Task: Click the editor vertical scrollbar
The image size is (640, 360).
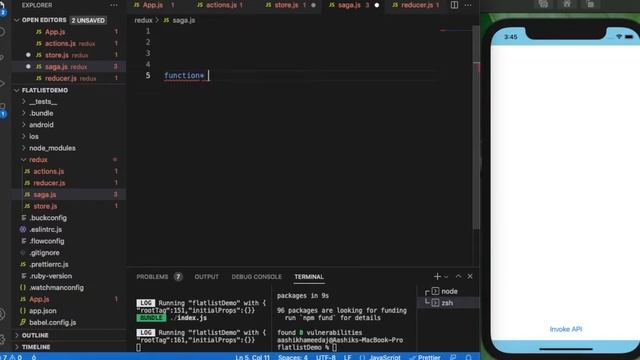Action: [x=476, y=127]
